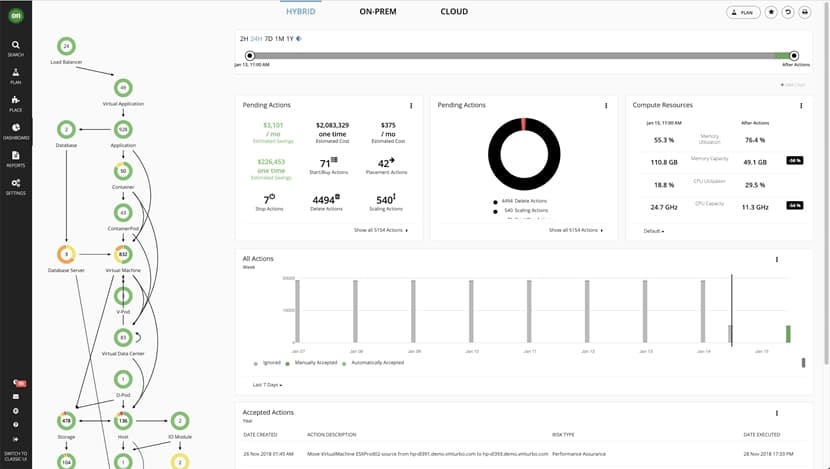Open the Default dropdown in Compute Resources

tap(654, 231)
